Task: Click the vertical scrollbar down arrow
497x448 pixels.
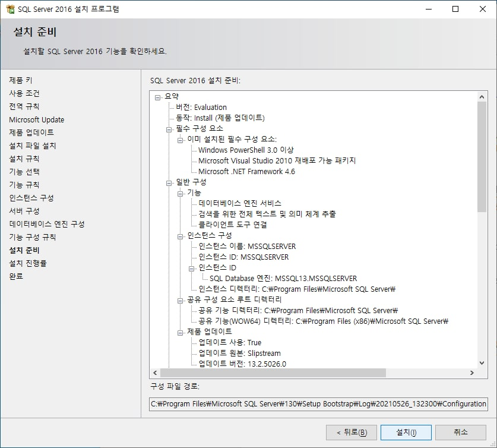Action: pyautogui.click(x=482, y=363)
